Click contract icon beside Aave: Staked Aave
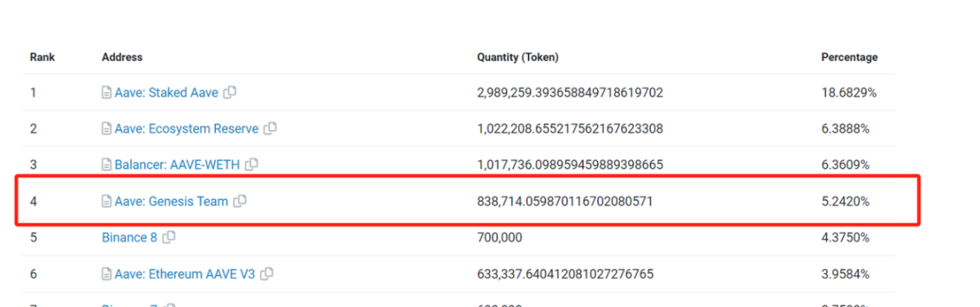Image resolution: width=980 pixels, height=307 pixels. pos(107,93)
